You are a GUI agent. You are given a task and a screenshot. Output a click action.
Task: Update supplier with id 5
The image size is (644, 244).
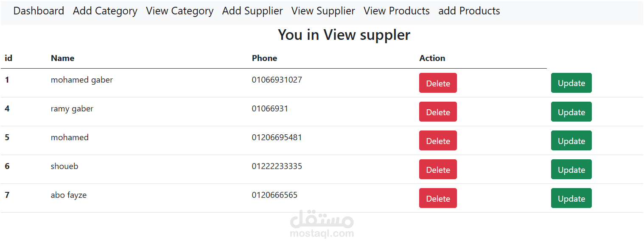[x=571, y=141]
